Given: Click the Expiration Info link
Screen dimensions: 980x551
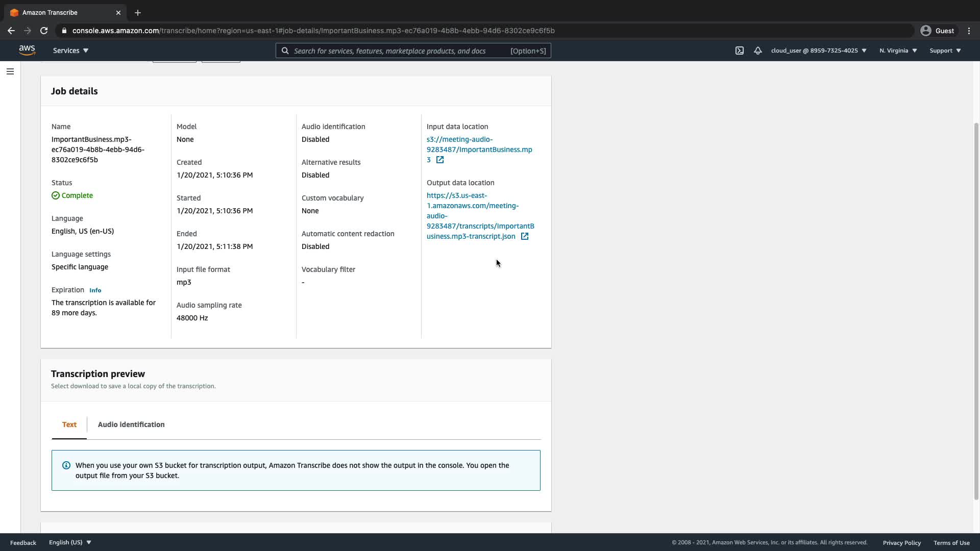Looking at the screenshot, I should pyautogui.click(x=95, y=290).
